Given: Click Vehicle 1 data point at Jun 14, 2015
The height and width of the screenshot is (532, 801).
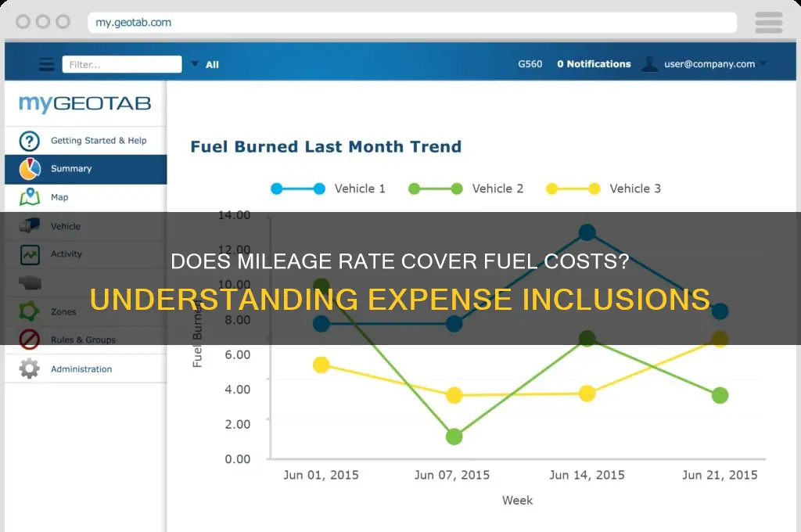Looking at the screenshot, I should (587, 232).
